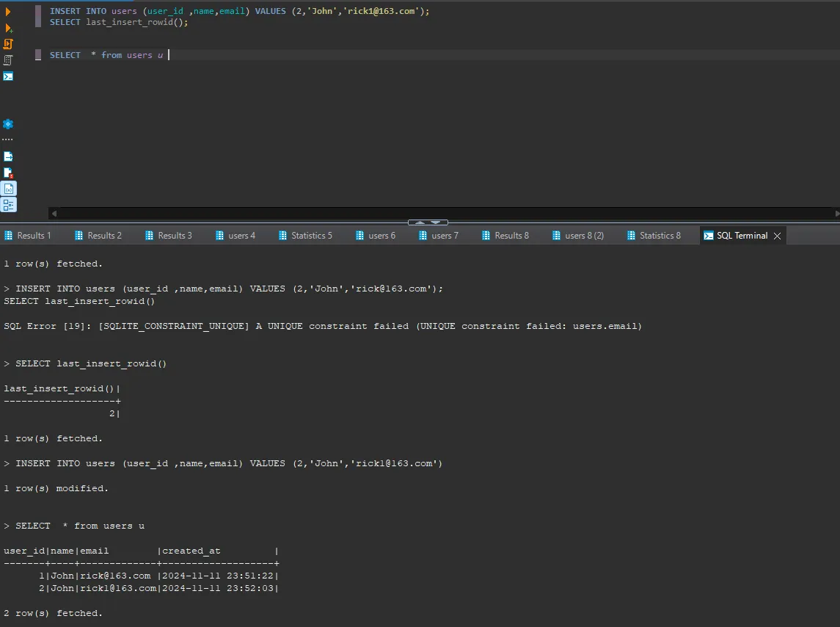Switch to the Results 2 tab
Viewport: 840px width, 627px height.
(x=98, y=236)
